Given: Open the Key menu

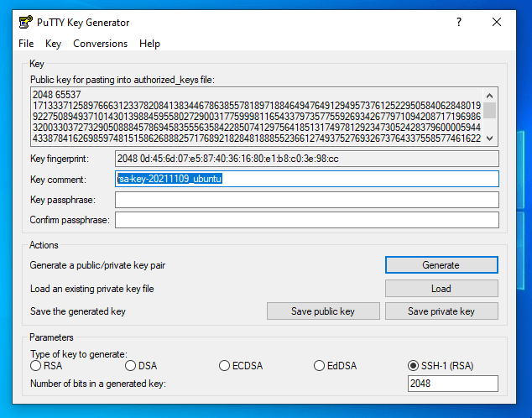Looking at the screenshot, I should pos(54,44).
